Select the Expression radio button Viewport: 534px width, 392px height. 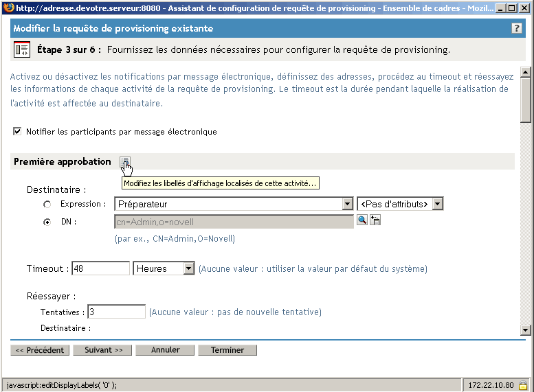coord(47,205)
